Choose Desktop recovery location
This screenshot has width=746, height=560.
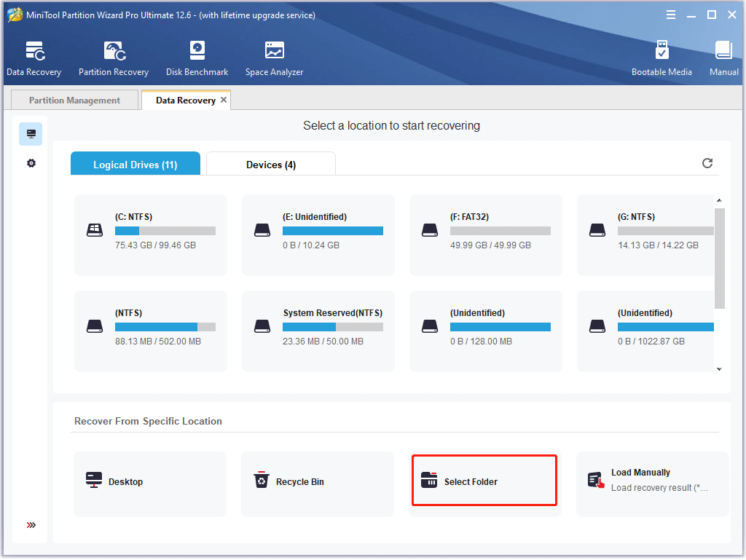click(x=150, y=484)
